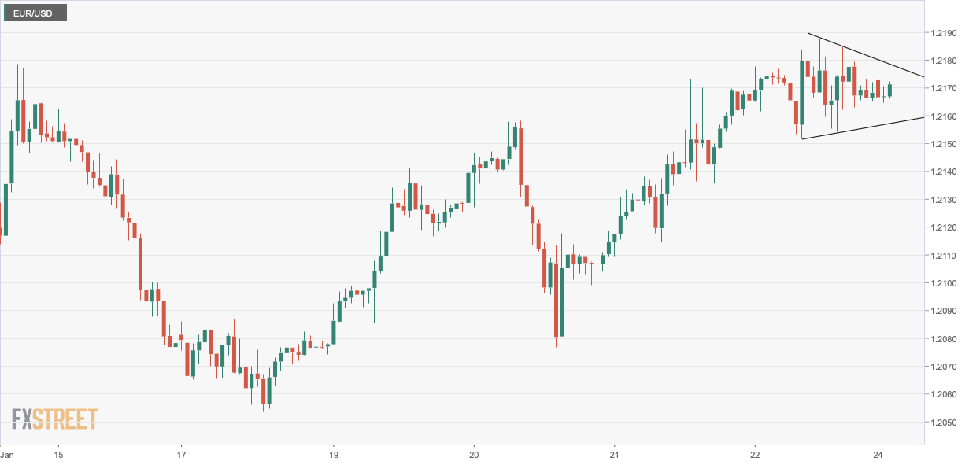Select date label 15 on time axis
The height and width of the screenshot is (465, 980).
point(57,455)
